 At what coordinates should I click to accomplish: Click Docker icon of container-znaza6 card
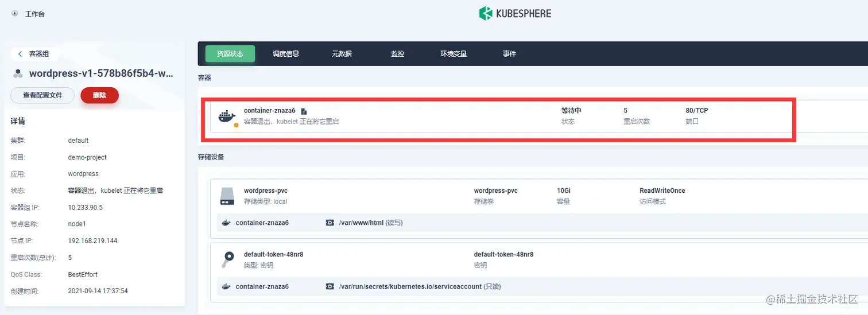(x=227, y=116)
